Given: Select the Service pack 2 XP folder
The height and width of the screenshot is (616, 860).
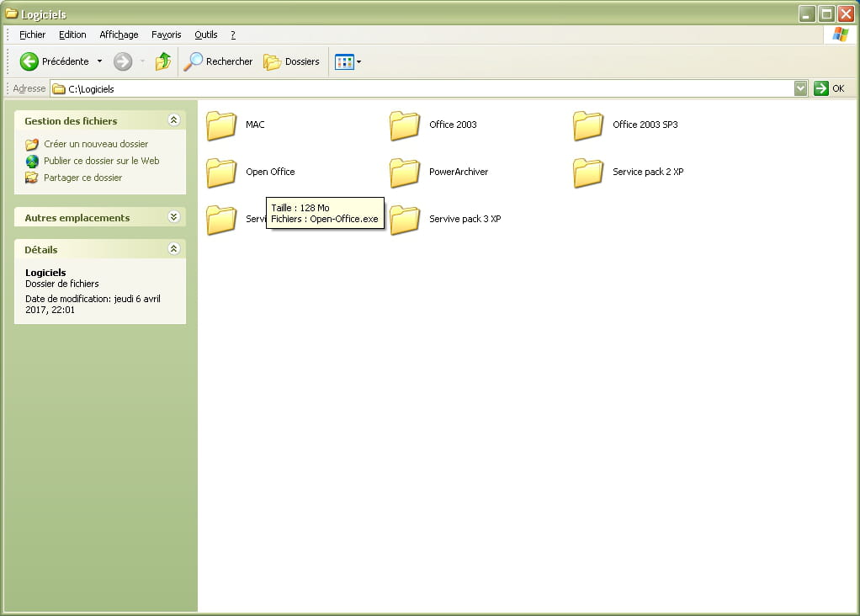Looking at the screenshot, I should [x=588, y=173].
